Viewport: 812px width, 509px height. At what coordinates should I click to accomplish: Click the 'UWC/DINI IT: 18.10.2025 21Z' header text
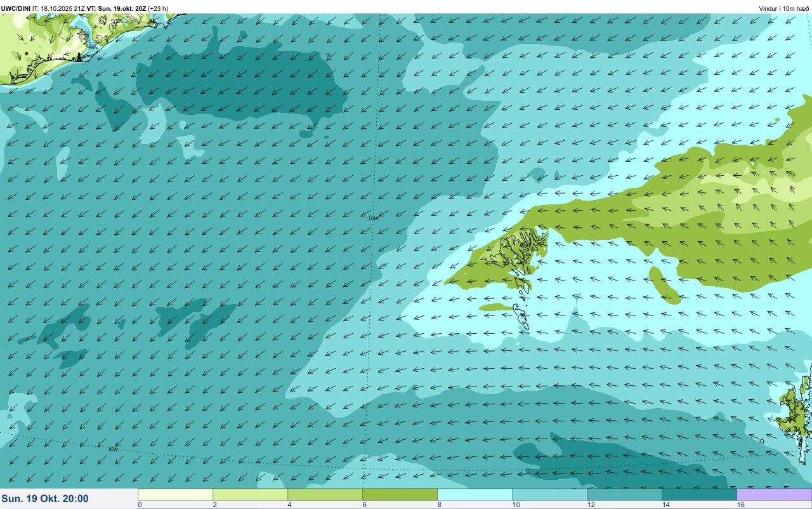[43, 8]
